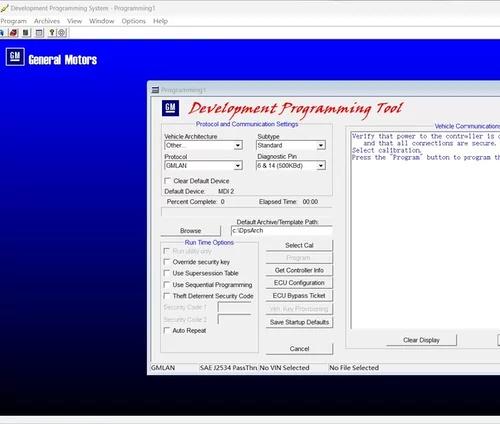
Task: Click the dark square toolbar icon
Action: pos(26,33)
